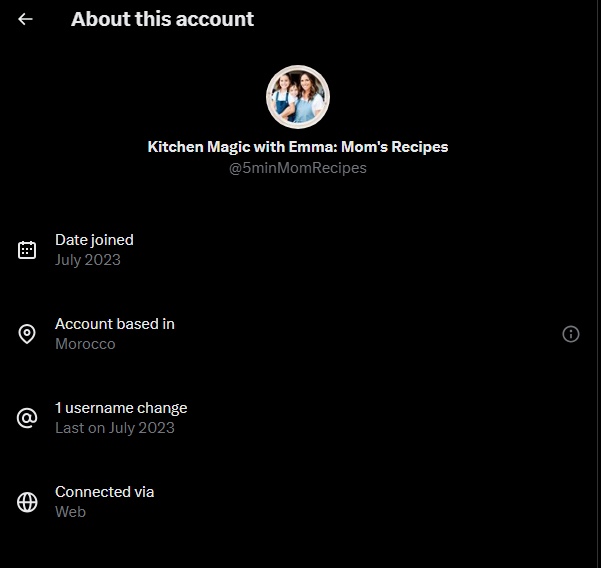This screenshot has width=601, height=568.
Task: Click the 'Web' connection value
Action: (x=71, y=512)
